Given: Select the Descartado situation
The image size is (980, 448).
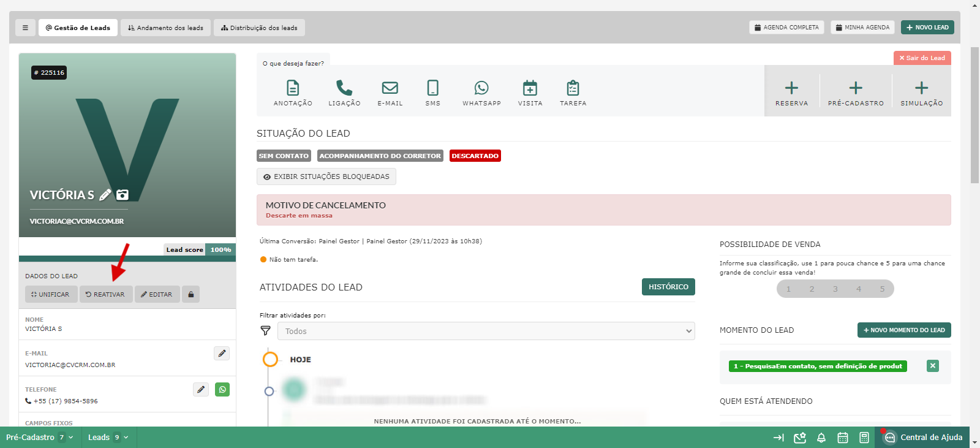Looking at the screenshot, I should (x=475, y=156).
